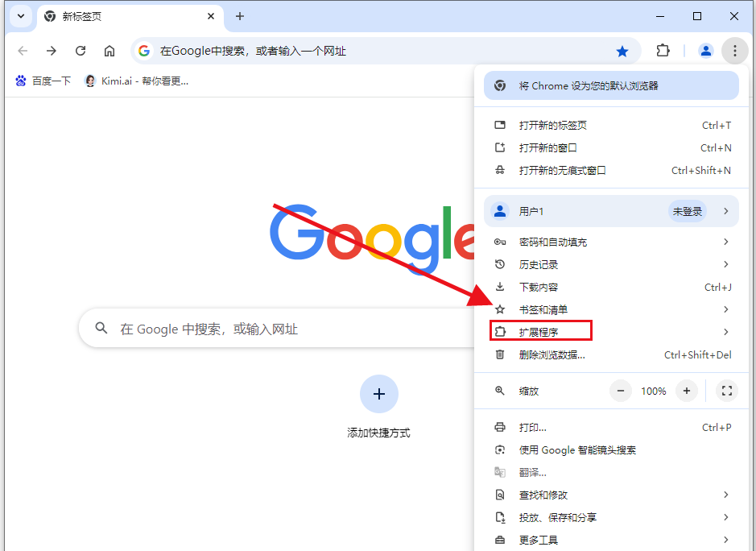Click the Google icon in the address bar
The height and width of the screenshot is (551, 756).
point(143,51)
